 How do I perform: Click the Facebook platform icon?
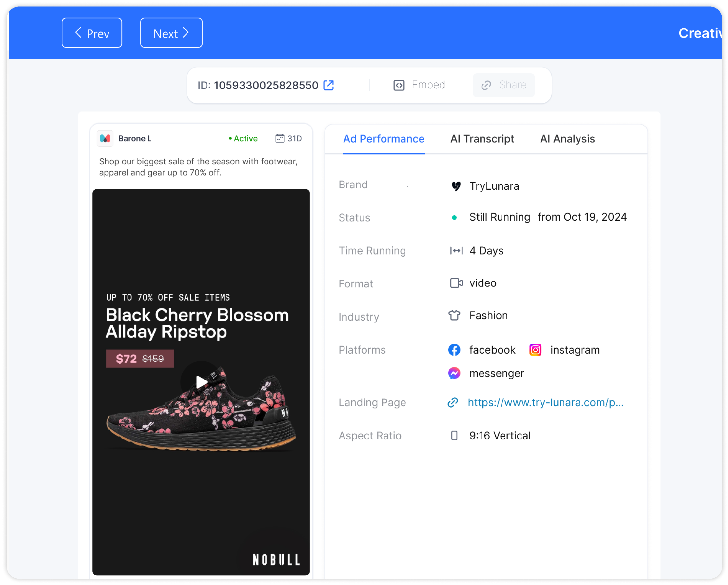454,350
